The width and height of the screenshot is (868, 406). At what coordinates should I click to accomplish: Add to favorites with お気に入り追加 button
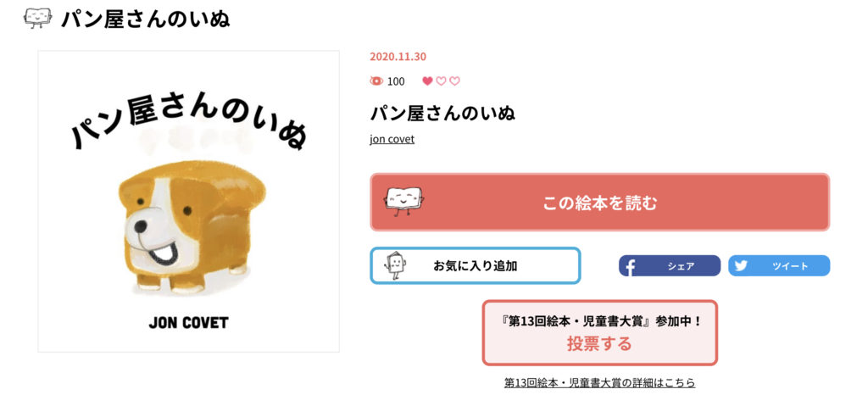[476, 266]
